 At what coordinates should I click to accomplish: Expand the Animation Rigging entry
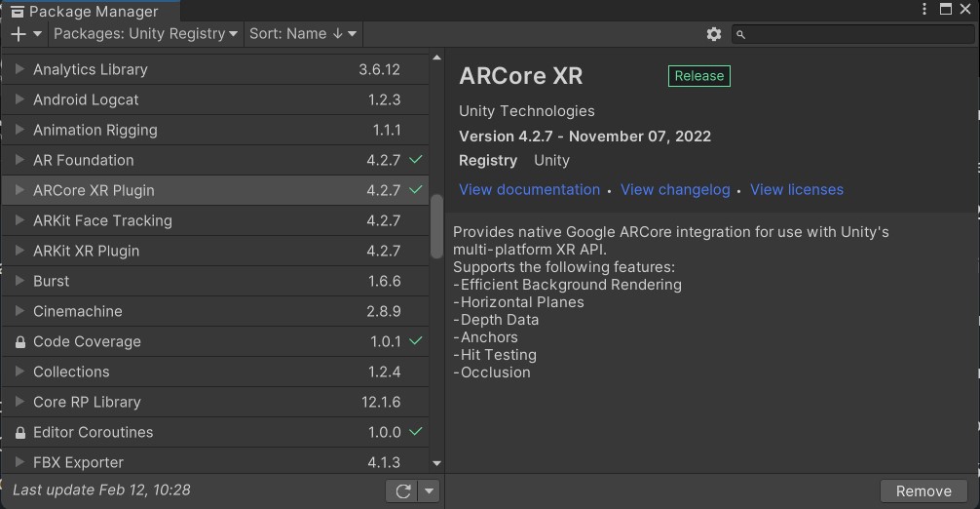click(x=19, y=130)
